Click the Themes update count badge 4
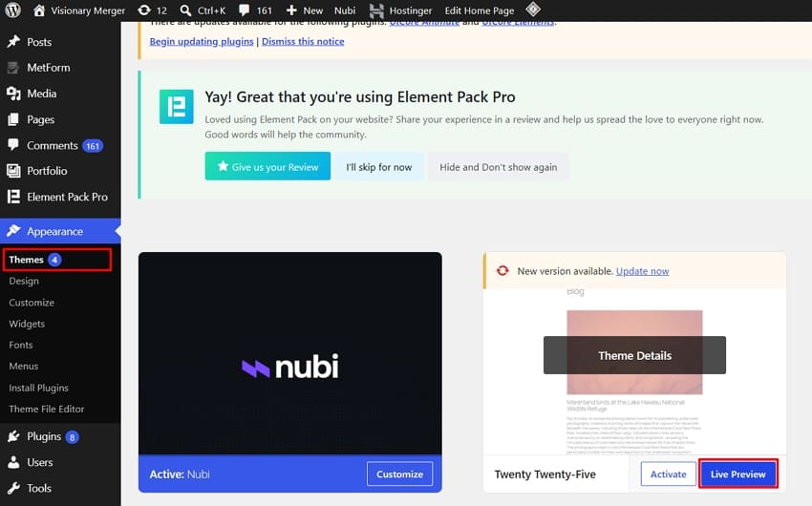 coord(54,260)
